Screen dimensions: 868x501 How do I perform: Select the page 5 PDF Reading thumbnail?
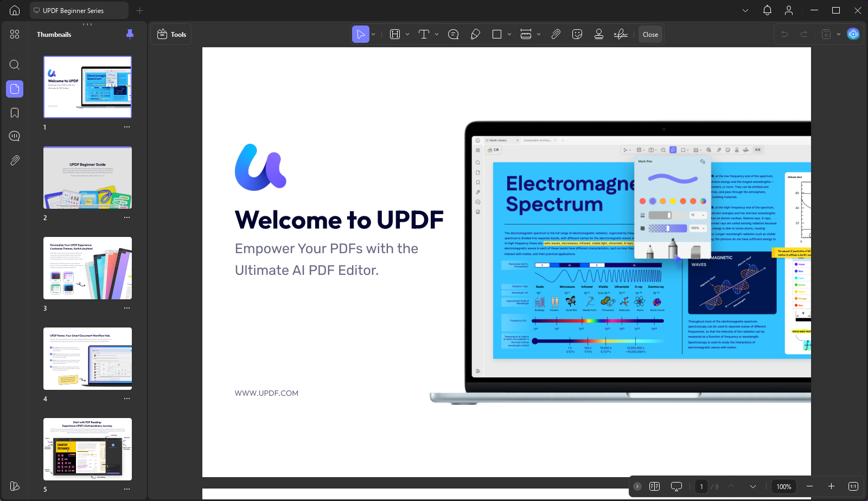coord(87,449)
